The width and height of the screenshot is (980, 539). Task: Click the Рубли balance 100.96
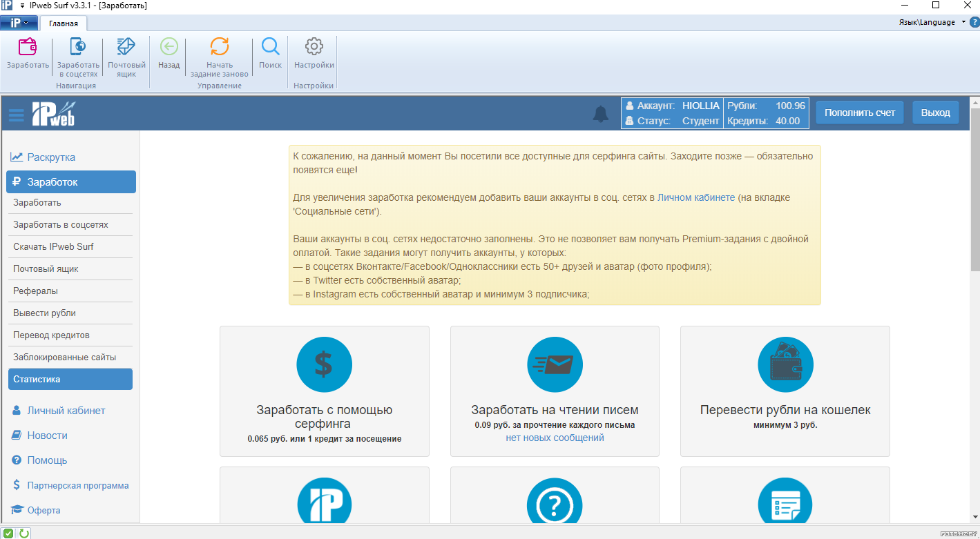(x=791, y=106)
